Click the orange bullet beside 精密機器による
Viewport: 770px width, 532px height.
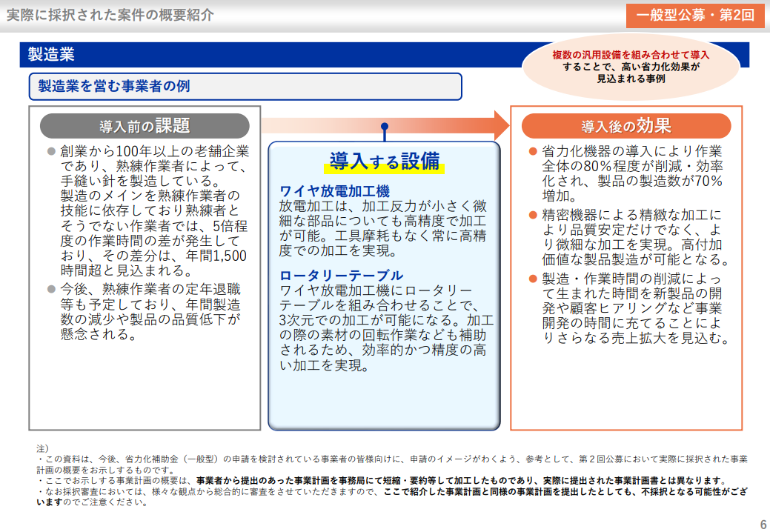click(x=532, y=215)
